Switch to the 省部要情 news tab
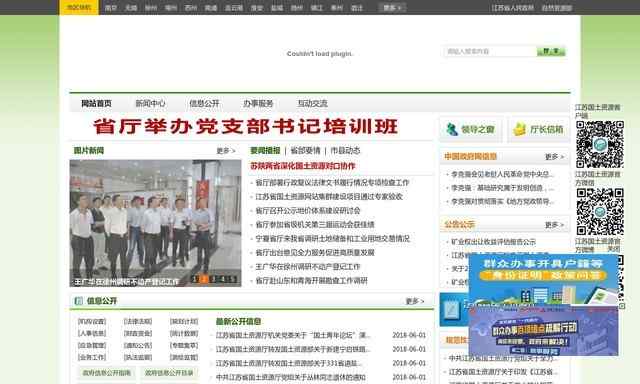This screenshot has height=384, width=640. pyautogui.click(x=305, y=151)
